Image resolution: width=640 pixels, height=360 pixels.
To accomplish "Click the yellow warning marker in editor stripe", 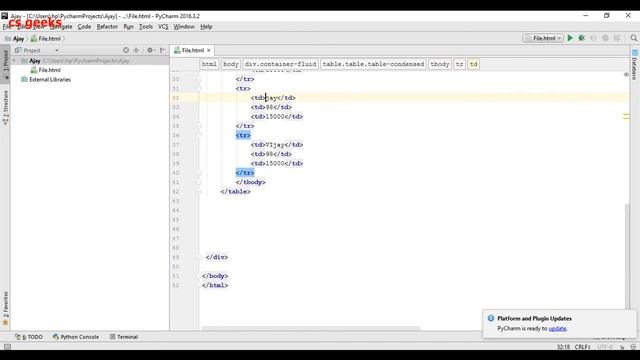I will pyautogui.click(x=626, y=116).
